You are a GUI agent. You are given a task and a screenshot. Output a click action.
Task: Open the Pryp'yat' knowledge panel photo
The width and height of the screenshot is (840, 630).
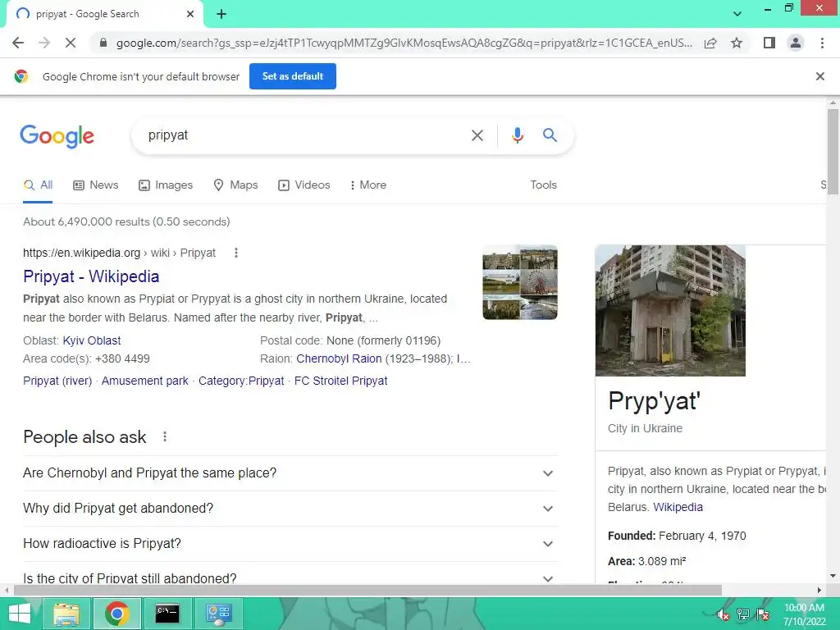670,311
